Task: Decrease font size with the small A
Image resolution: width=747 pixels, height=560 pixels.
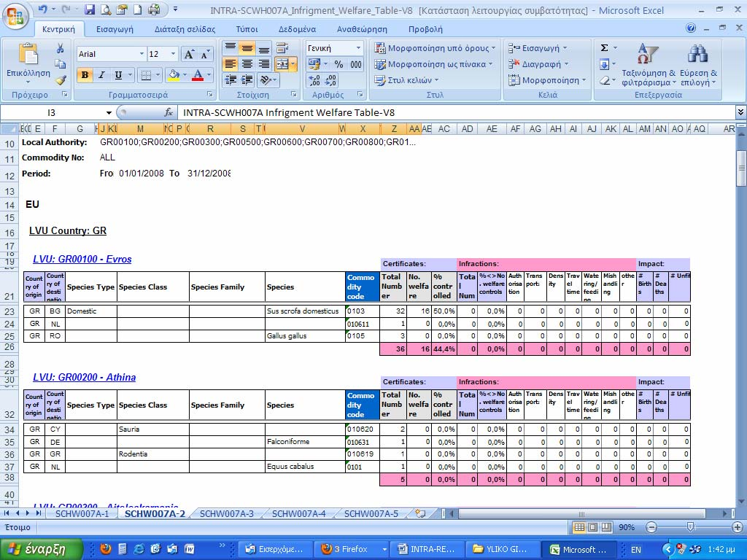Action: (205, 54)
